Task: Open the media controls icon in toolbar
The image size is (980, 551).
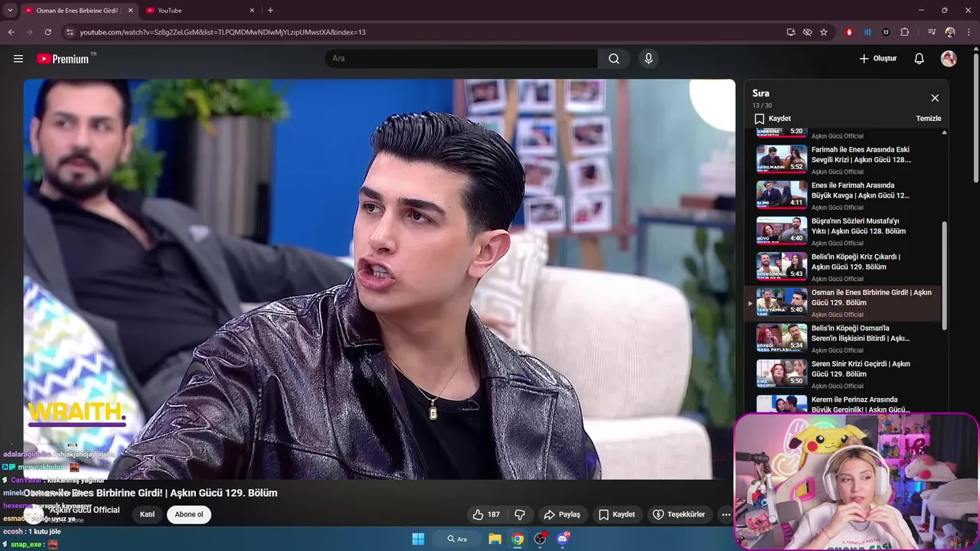Action: (931, 32)
